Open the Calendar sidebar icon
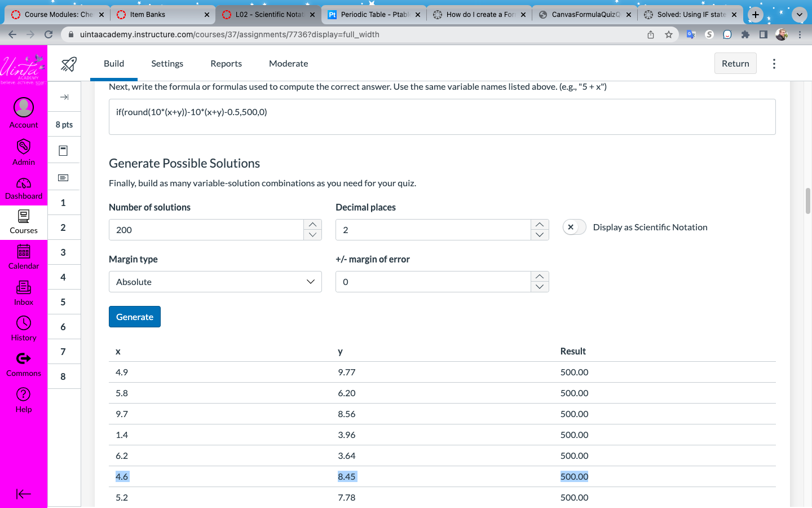 tap(24, 252)
